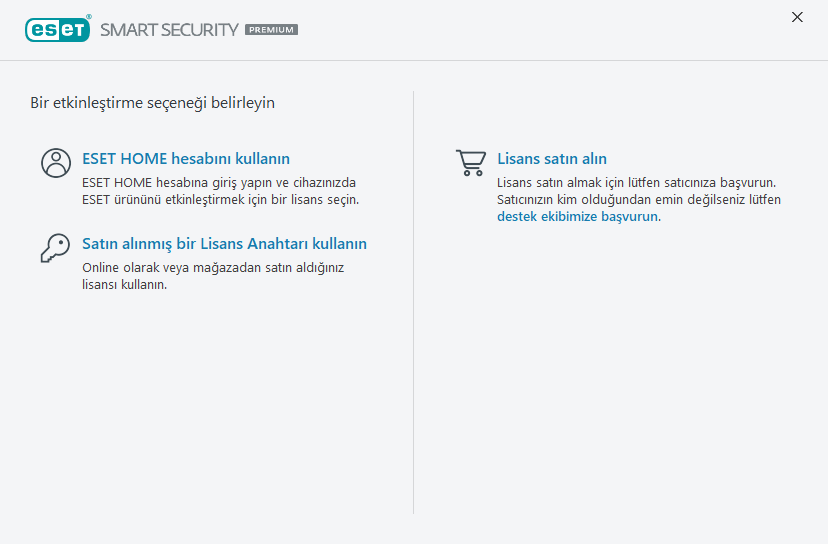The image size is (828, 544).
Task: Select the 'Lisans satın alın' option
Action: pyautogui.click(x=552, y=159)
